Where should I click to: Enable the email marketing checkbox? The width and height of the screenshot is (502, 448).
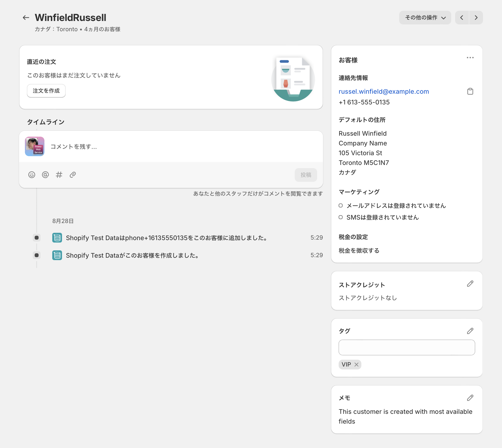tap(340, 205)
